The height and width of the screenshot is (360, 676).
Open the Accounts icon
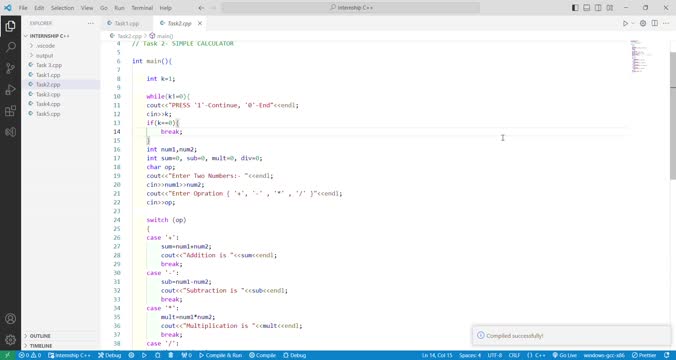point(10,319)
